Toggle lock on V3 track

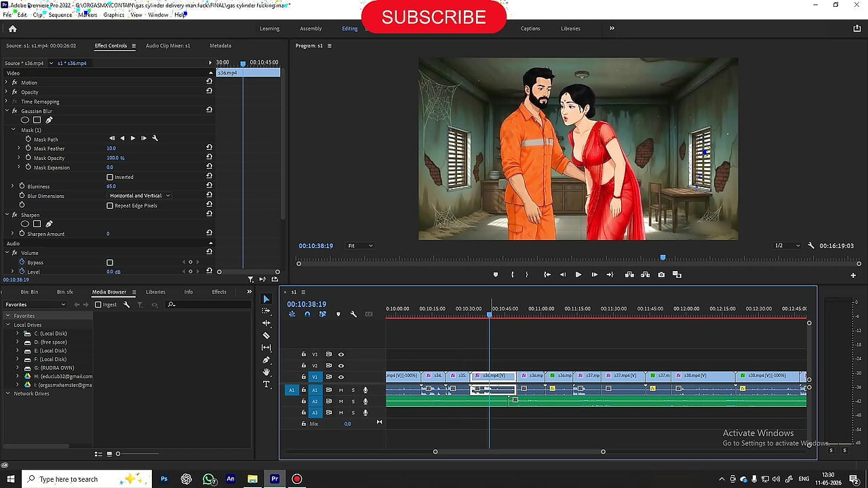point(304,354)
